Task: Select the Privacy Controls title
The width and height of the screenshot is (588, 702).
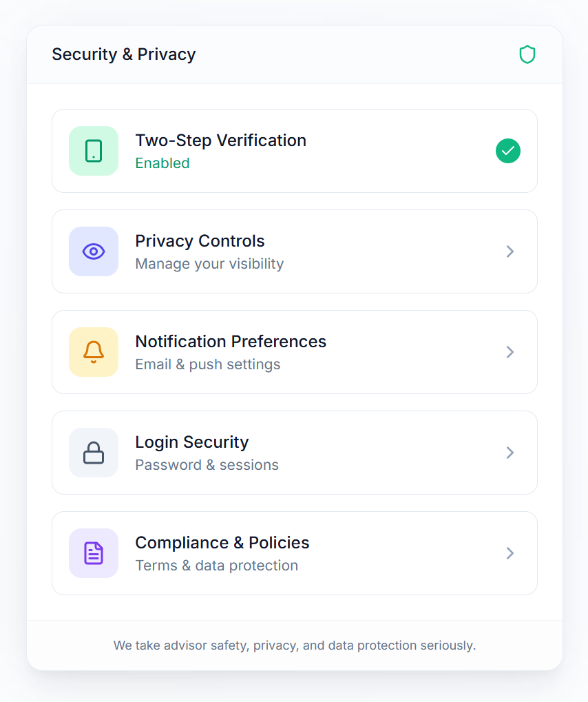Action: click(x=200, y=241)
